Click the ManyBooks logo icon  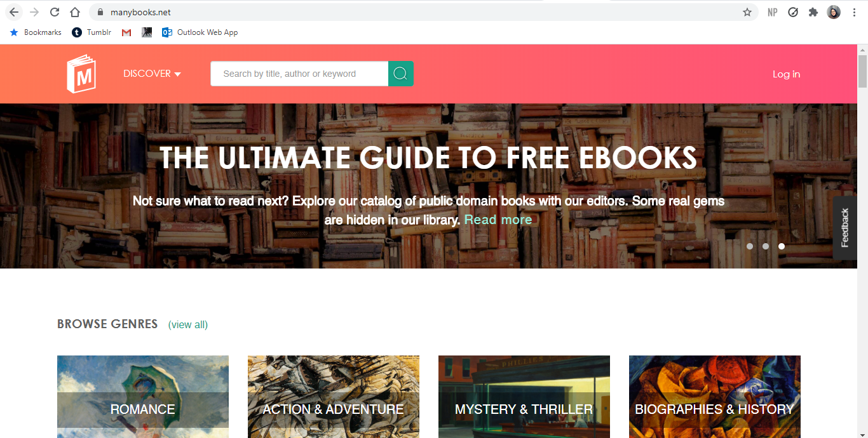(x=81, y=74)
